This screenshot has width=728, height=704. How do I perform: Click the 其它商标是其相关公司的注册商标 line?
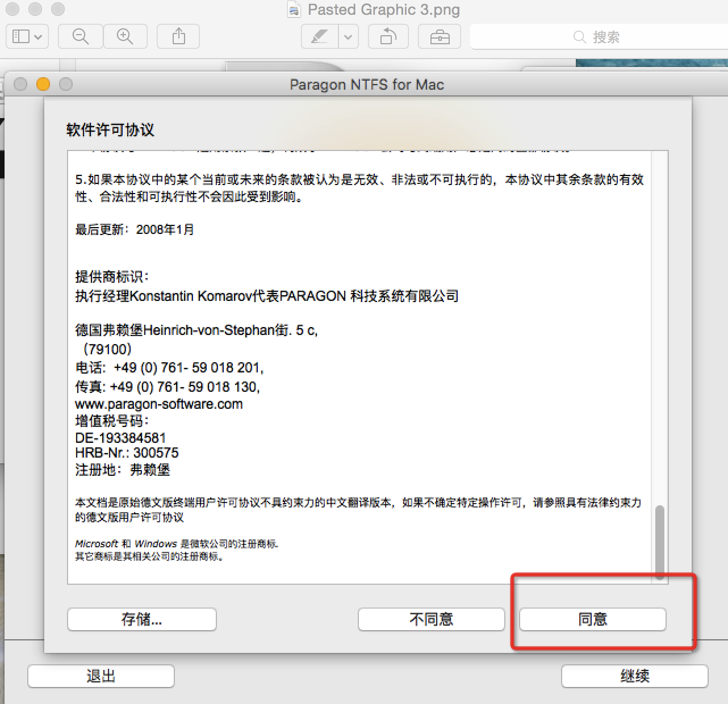pyautogui.click(x=149, y=557)
